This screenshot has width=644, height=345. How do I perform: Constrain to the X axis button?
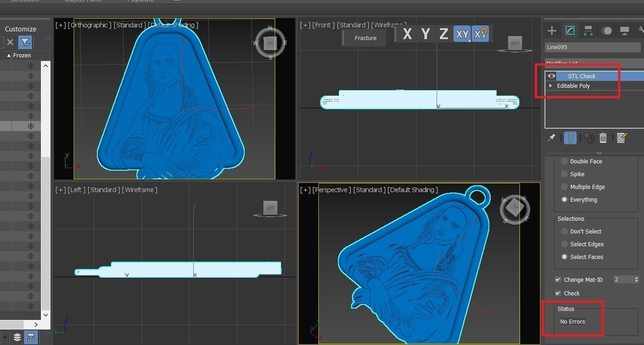[x=407, y=34]
